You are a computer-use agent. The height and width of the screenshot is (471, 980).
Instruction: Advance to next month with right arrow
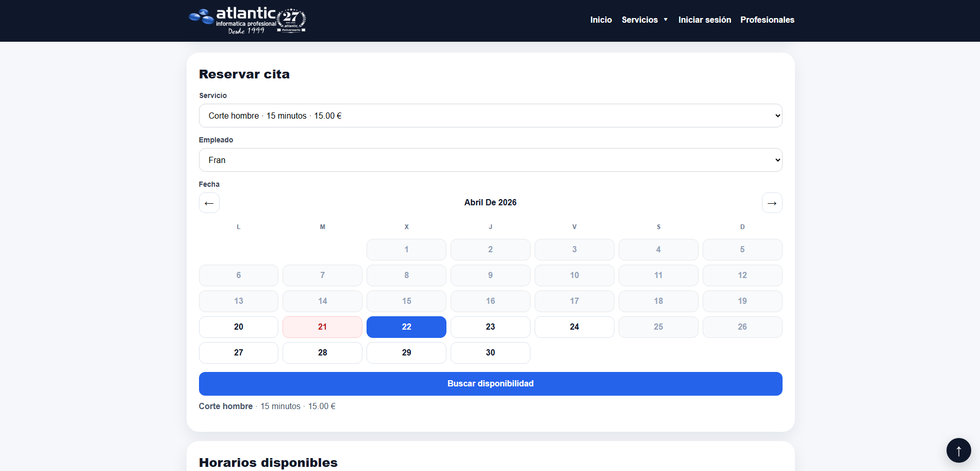click(x=772, y=203)
